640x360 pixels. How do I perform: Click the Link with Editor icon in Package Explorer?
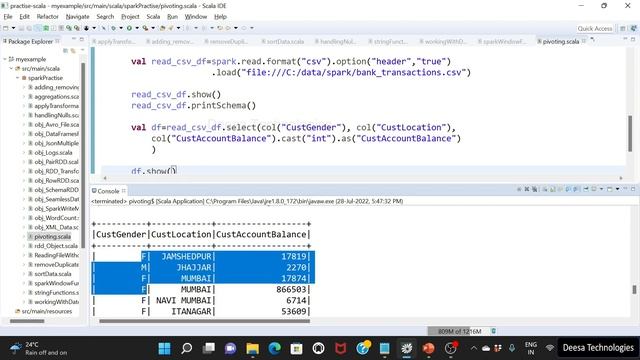[73, 50]
